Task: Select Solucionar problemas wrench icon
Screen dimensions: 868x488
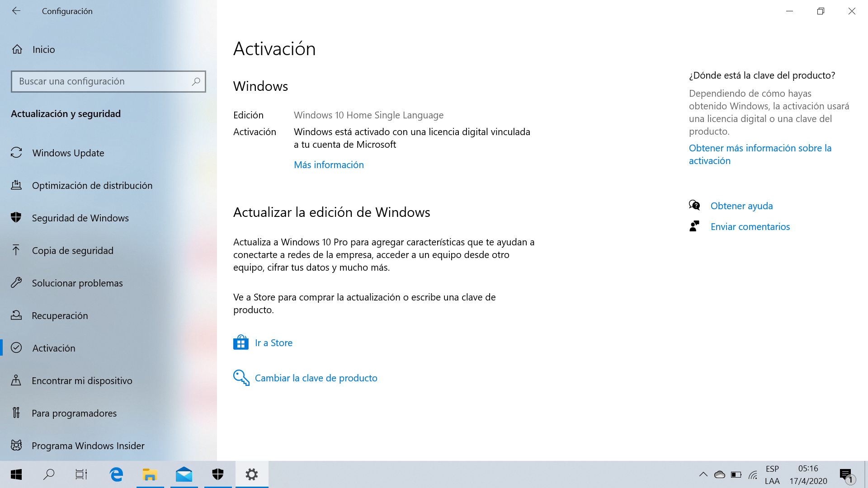Action: click(16, 283)
